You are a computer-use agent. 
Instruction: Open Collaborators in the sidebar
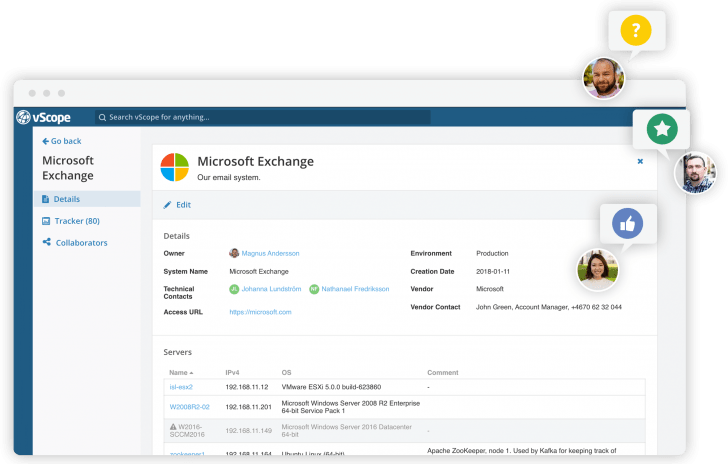tap(82, 242)
